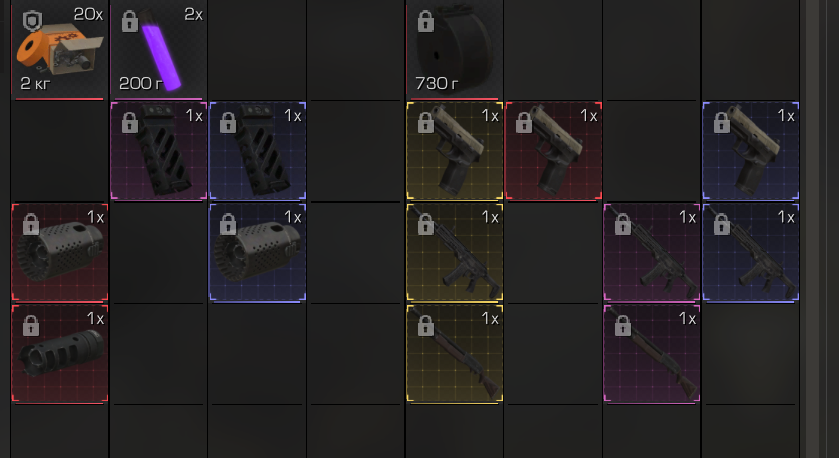Select the pink-framed shotgun
Viewport: 839px width, 458px height.
pyautogui.click(x=652, y=354)
